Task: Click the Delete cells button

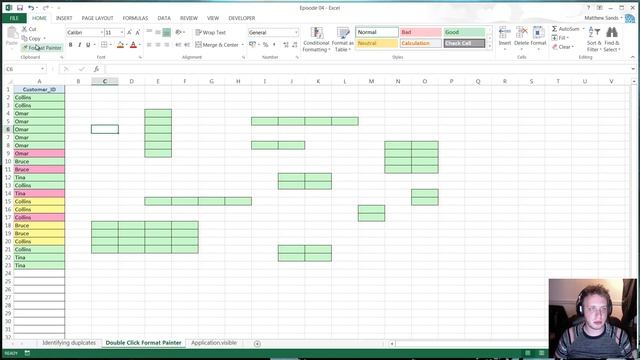Action: tap(521, 38)
